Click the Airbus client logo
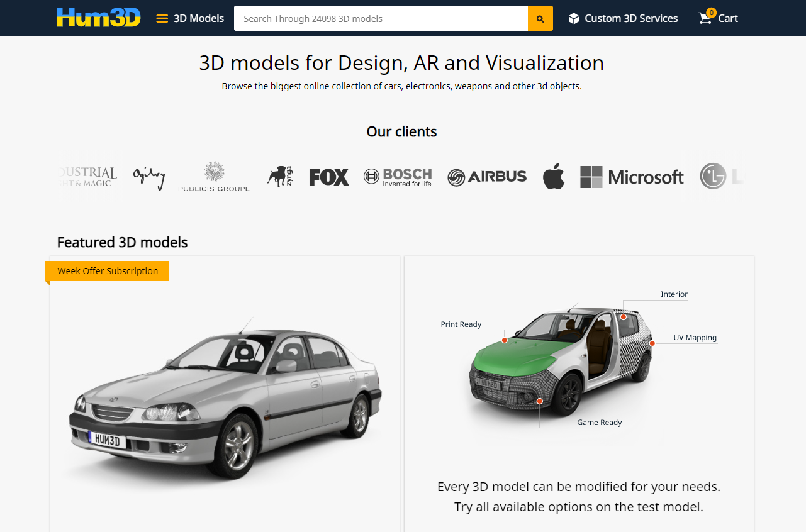806x532 pixels. pyautogui.click(x=487, y=177)
